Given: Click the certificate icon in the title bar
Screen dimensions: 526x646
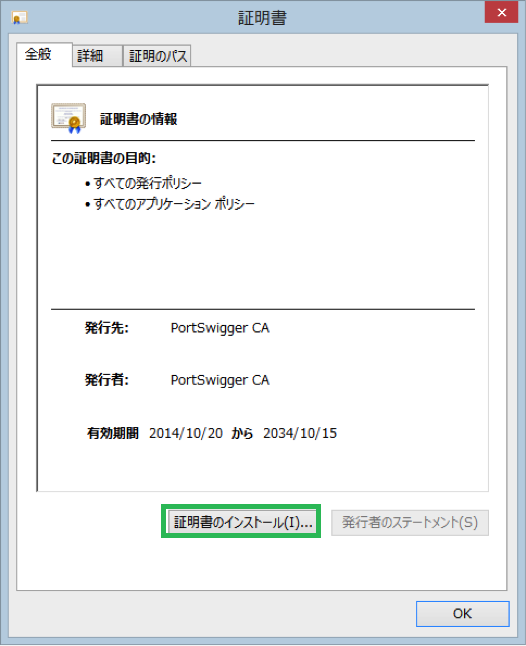Looking at the screenshot, I should pos(19,18).
